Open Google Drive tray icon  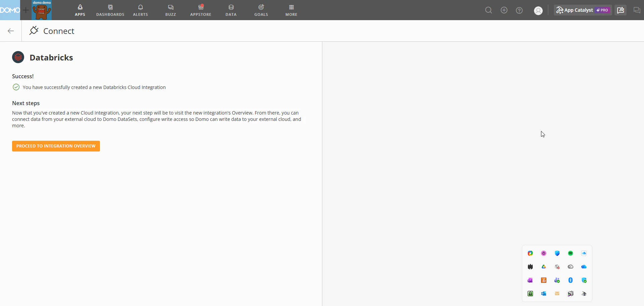544,267
